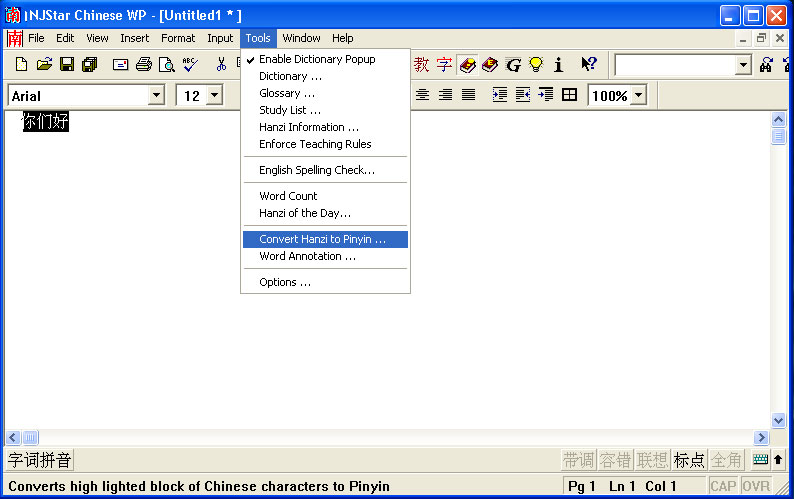Run the ABC spelling check icon
The image size is (794, 499).
190,64
